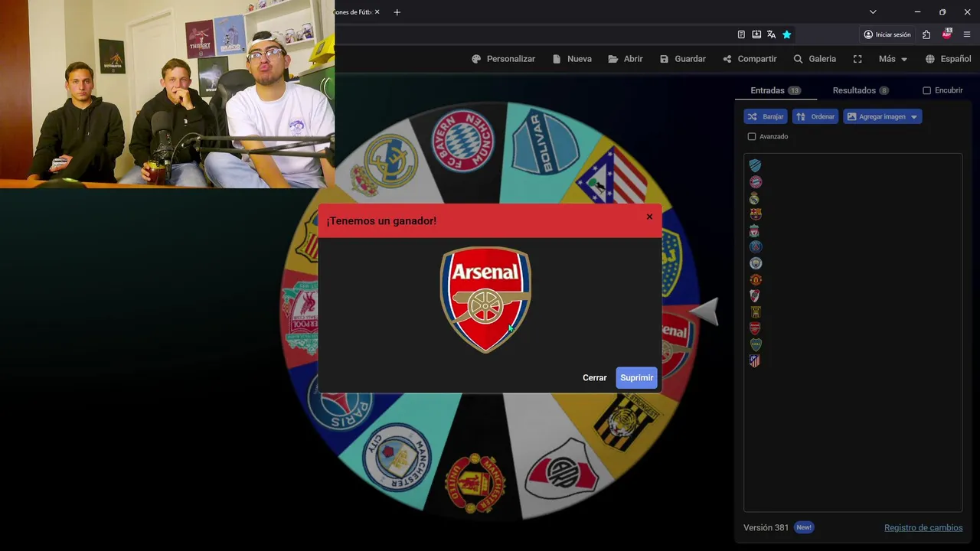Select the Arsenal crest in entries list

755,328
